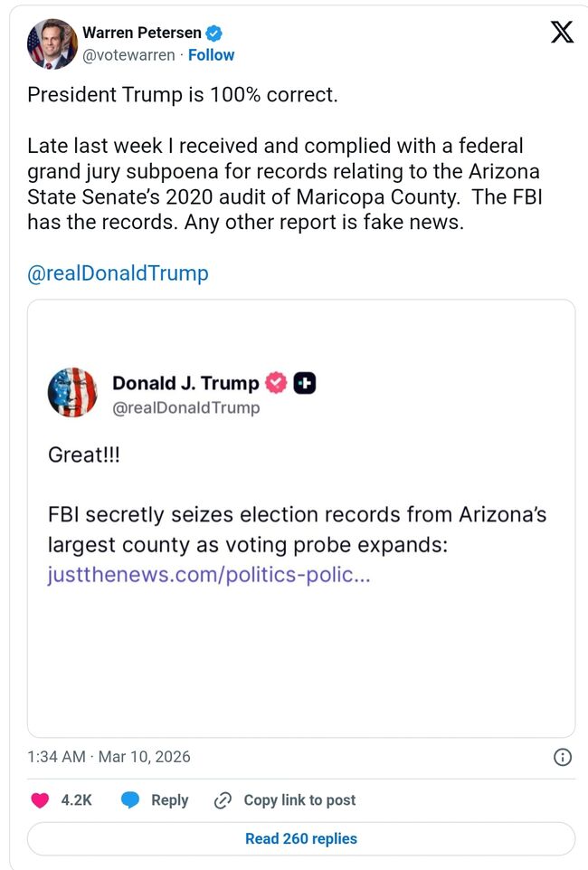The image size is (588, 870).
Task: Open Warren Petersen's profile picture
Action: point(52,43)
